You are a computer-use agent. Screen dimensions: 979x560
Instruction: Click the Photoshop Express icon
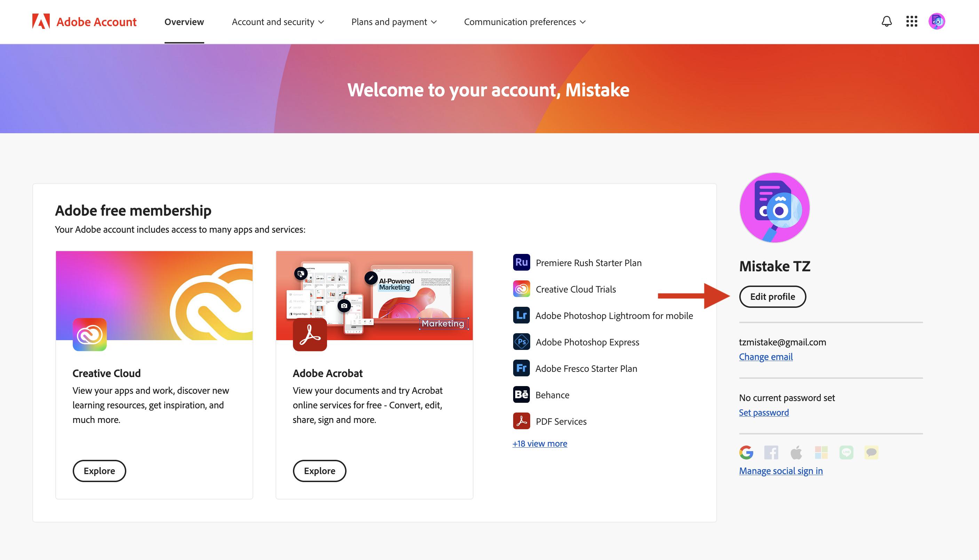pos(521,342)
